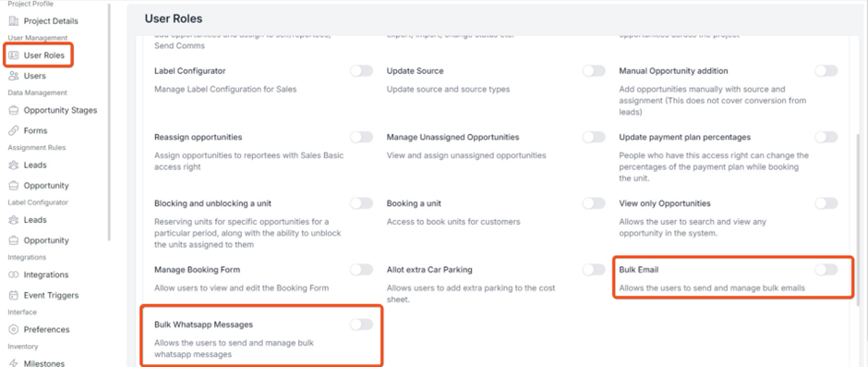The width and height of the screenshot is (868, 367).
Task: Switch on Booking a unit access
Action: pos(594,203)
